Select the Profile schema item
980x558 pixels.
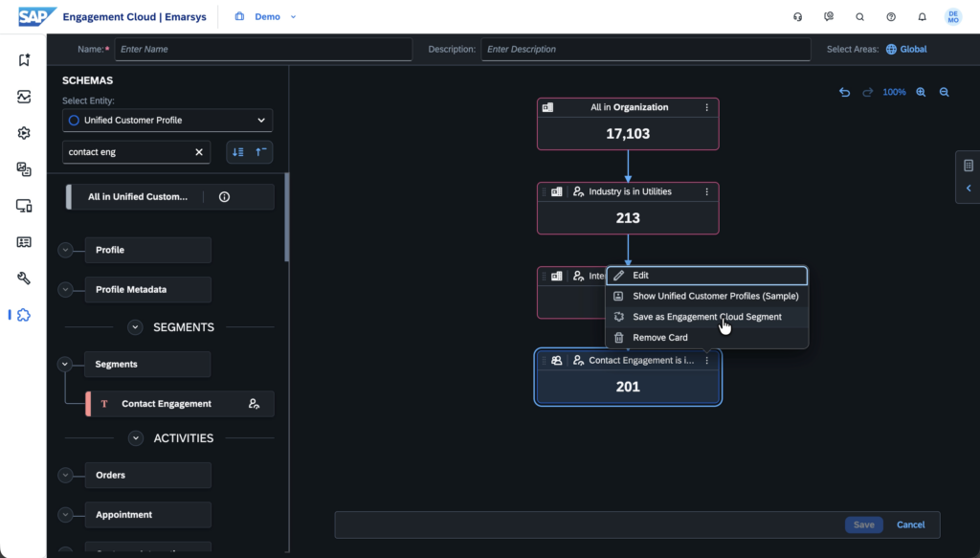point(148,250)
